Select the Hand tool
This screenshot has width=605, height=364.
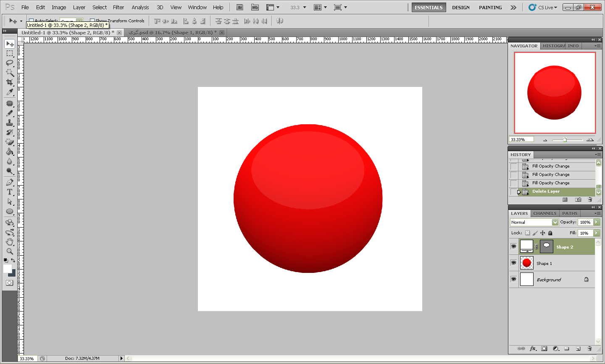point(10,241)
